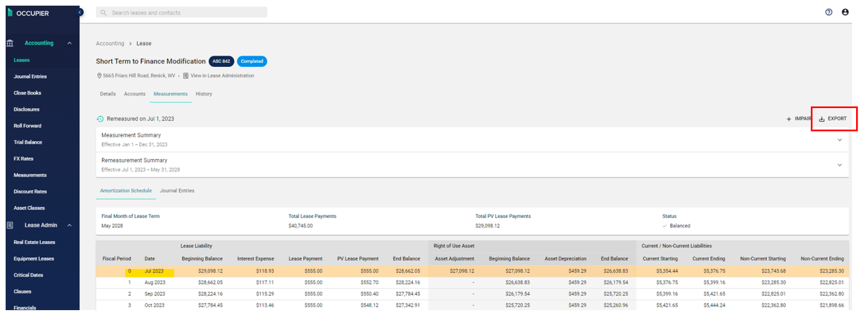
Task: Click the Search leases and contacts field
Action: pyautogui.click(x=182, y=13)
